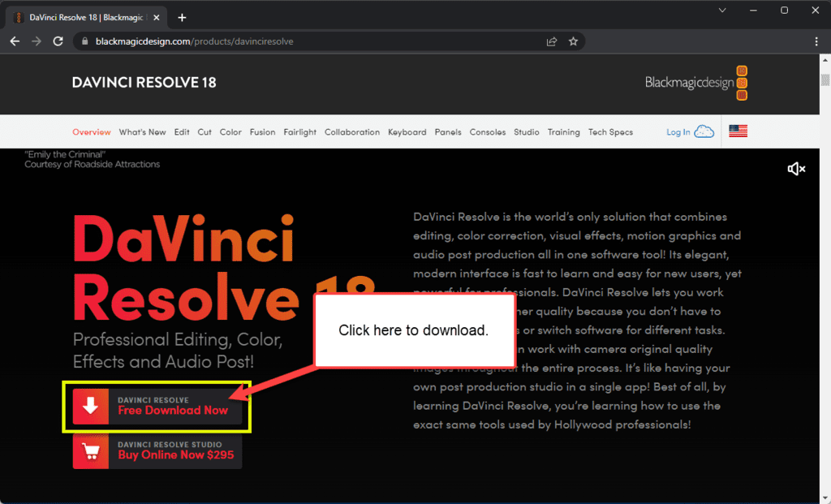The image size is (831, 504).
Task: Click the Blackmagicdesign logo
Action: (x=695, y=83)
